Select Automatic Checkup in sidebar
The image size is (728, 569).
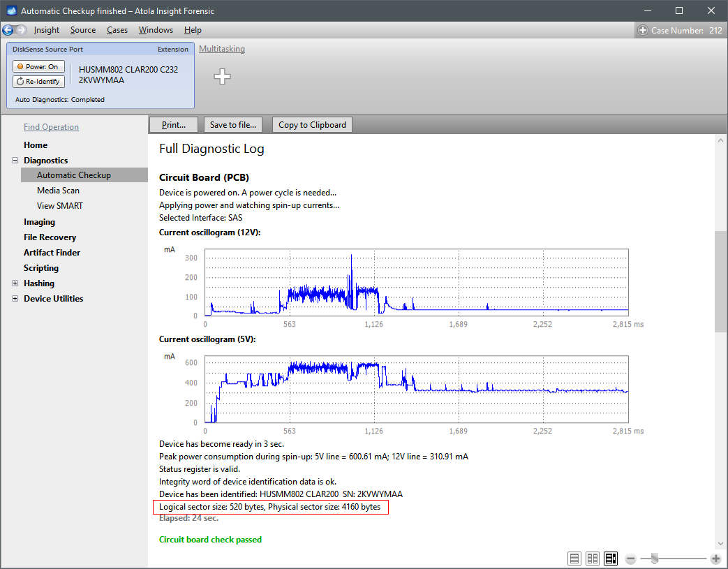[84, 175]
